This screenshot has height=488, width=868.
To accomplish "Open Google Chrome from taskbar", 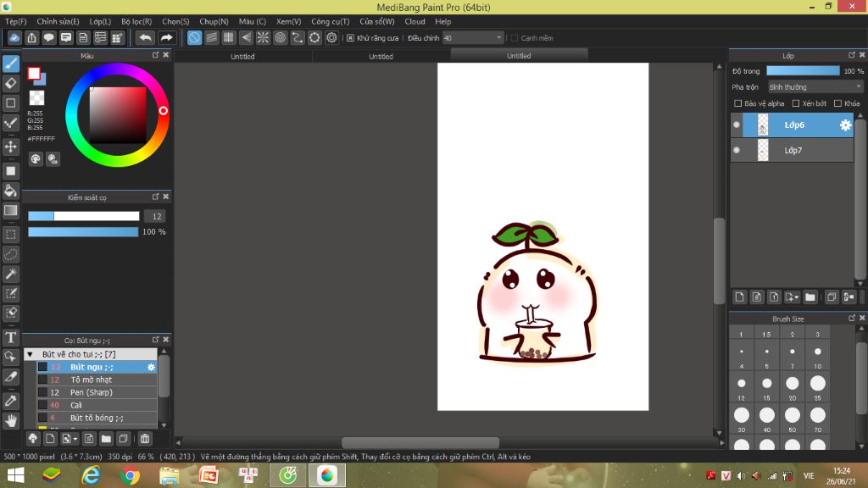I will pyautogui.click(x=130, y=475).
